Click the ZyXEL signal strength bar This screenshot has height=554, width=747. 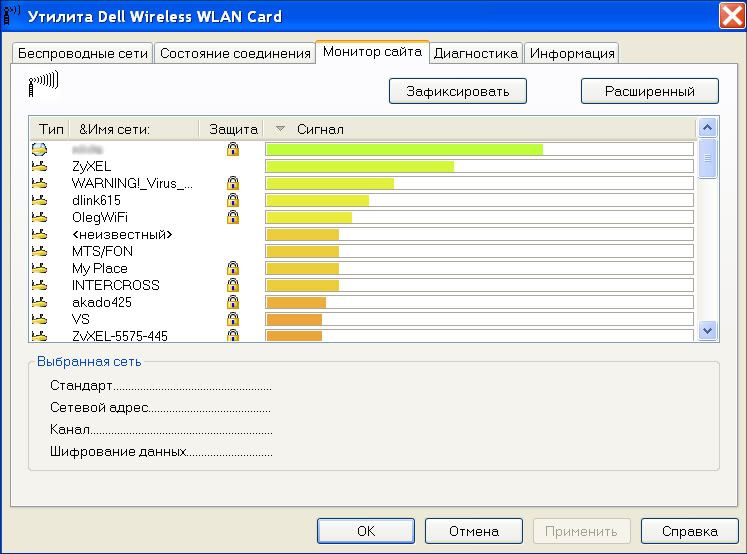[x=479, y=166]
